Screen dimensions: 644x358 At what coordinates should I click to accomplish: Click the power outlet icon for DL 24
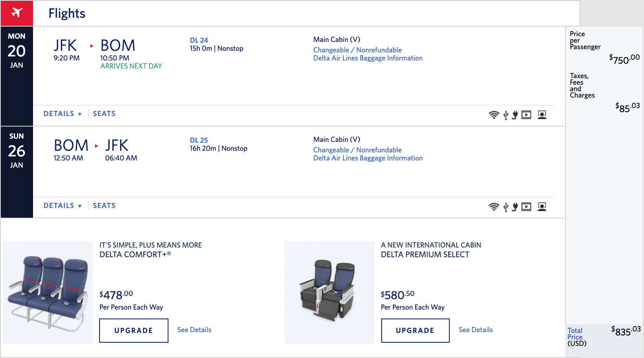pos(515,115)
